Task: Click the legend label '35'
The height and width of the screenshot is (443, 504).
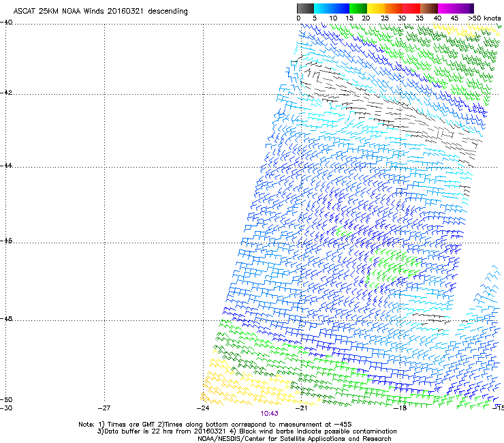Action: coord(420,18)
